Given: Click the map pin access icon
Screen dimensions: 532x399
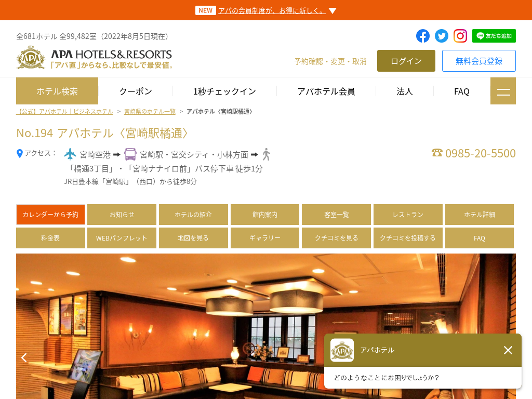Looking at the screenshot, I should tap(20, 154).
